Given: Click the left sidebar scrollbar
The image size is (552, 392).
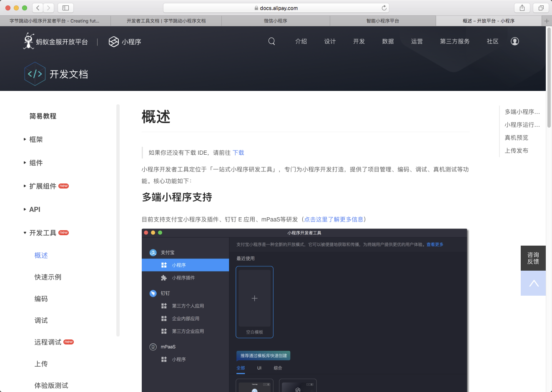Looking at the screenshot, I should coord(118,220).
